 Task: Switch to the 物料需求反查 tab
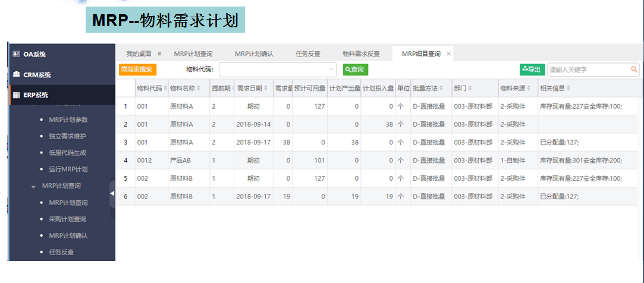pyautogui.click(x=362, y=54)
